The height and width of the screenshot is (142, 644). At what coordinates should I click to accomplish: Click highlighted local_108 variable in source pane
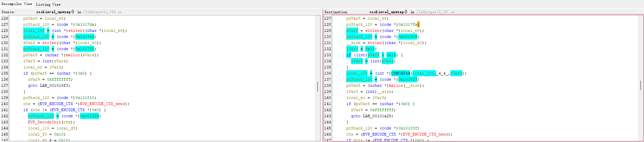[34, 31]
